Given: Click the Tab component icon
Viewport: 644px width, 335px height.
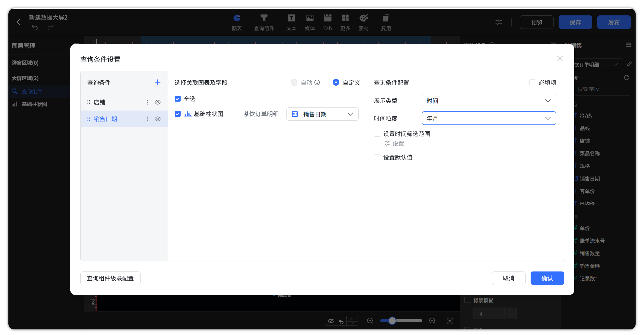Looking at the screenshot, I should [327, 22].
